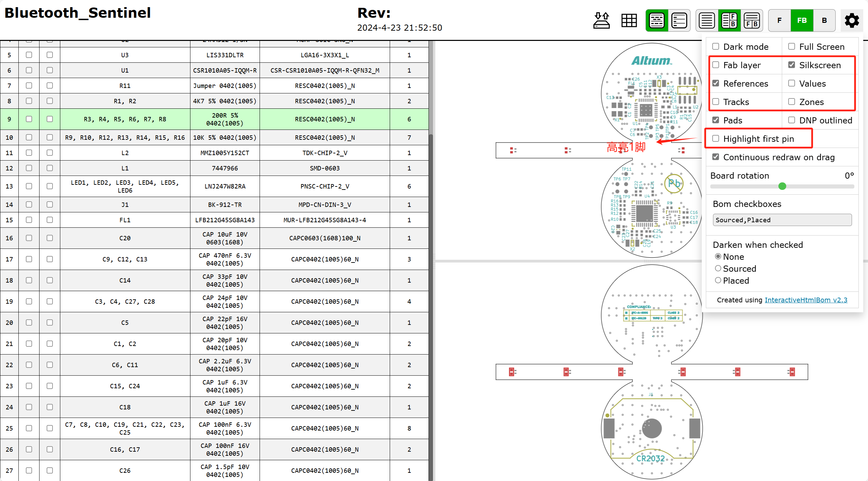
Task: Adjust the Board rotation slider handle
Action: coord(782,186)
